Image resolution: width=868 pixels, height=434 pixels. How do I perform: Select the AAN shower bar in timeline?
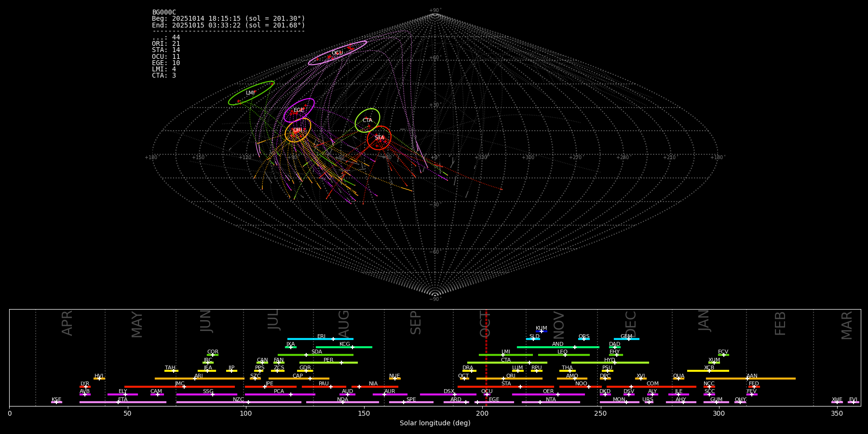(751, 379)
